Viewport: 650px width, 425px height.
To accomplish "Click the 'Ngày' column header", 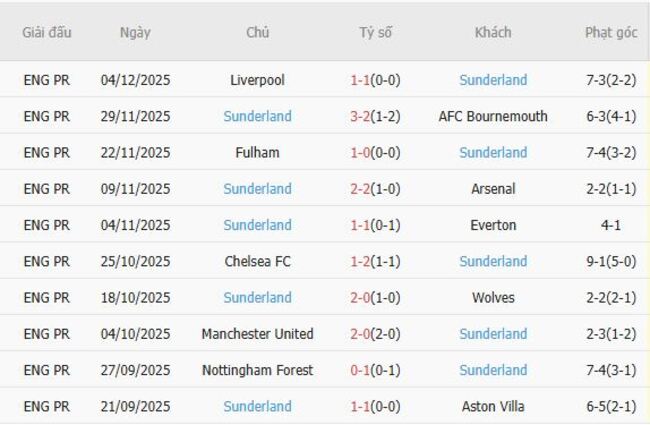I will (x=135, y=32).
